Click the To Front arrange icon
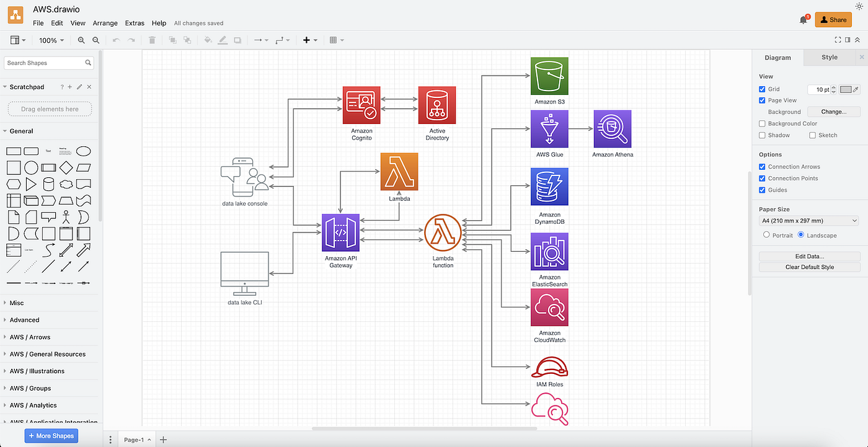 click(x=172, y=40)
